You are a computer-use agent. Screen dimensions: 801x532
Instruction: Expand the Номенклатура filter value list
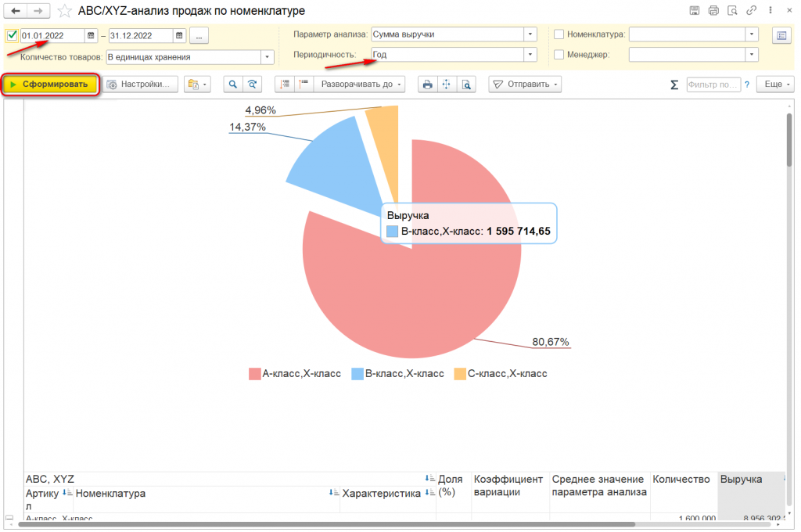752,34
